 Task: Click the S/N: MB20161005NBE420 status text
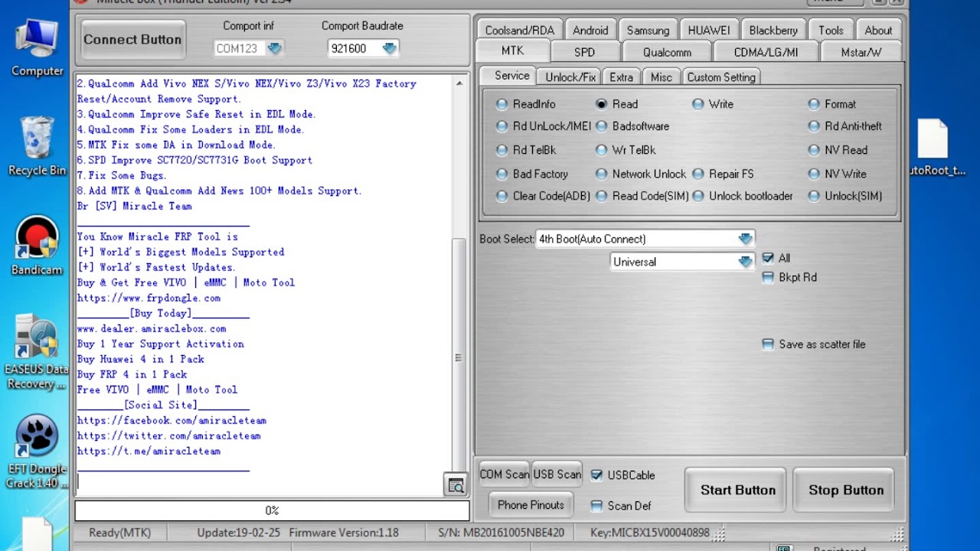pyautogui.click(x=501, y=533)
